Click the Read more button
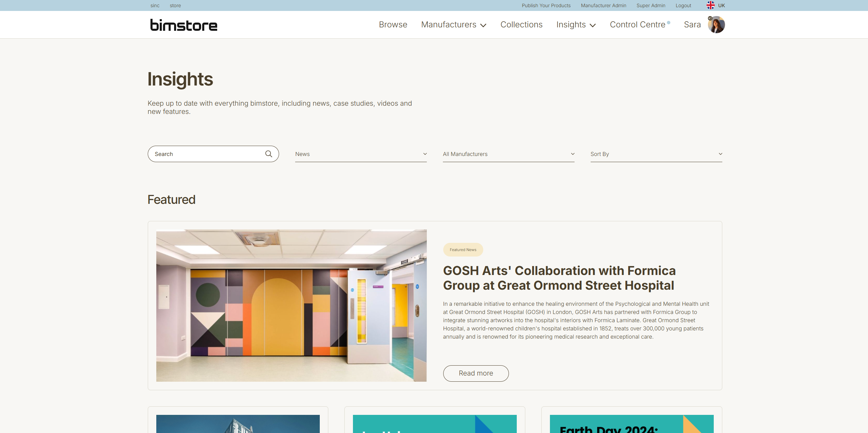This screenshot has width=868, height=433. click(476, 373)
